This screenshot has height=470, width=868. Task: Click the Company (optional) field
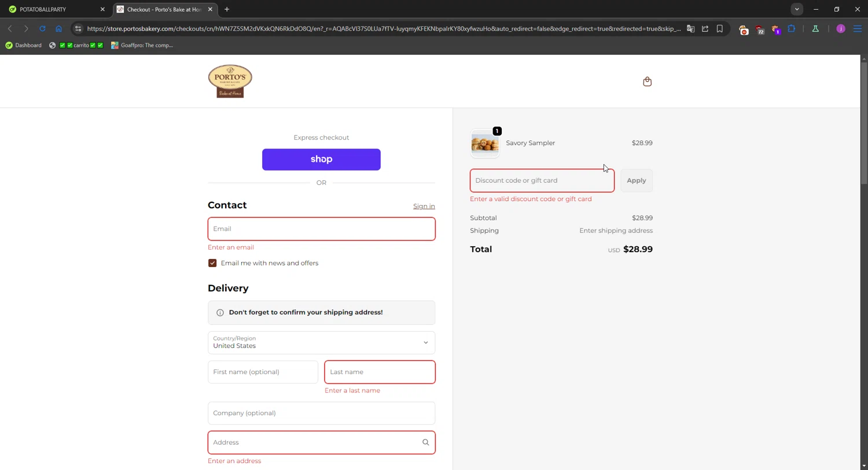point(321,413)
